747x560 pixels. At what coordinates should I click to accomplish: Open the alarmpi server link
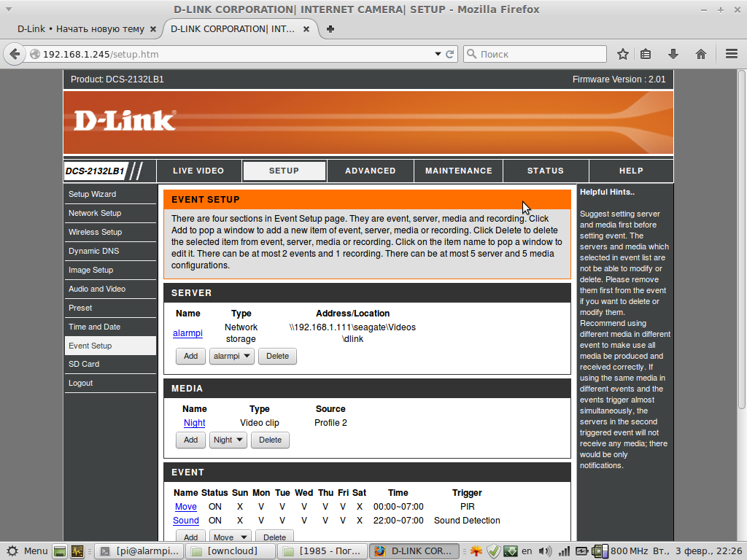[187, 333]
